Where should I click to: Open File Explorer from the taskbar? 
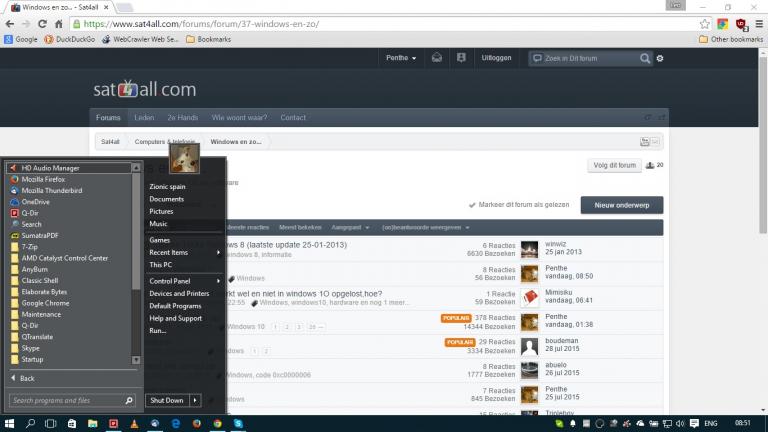click(x=93, y=424)
